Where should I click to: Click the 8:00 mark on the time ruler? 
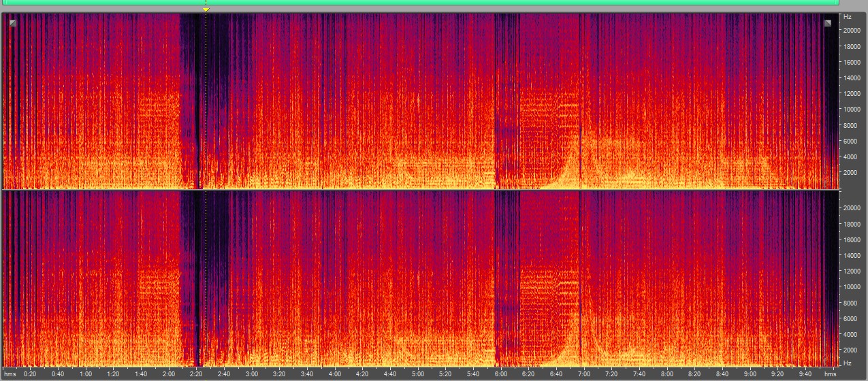[667, 374]
